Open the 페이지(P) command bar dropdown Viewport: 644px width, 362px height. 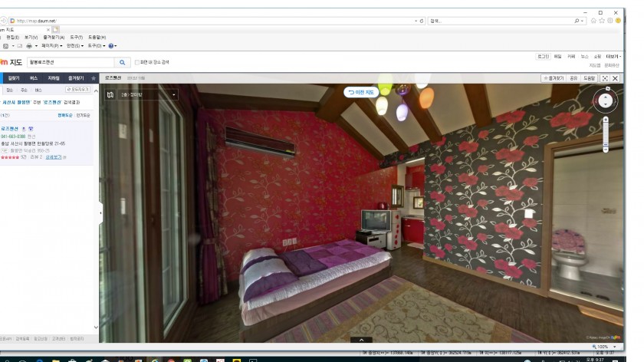tap(52, 46)
